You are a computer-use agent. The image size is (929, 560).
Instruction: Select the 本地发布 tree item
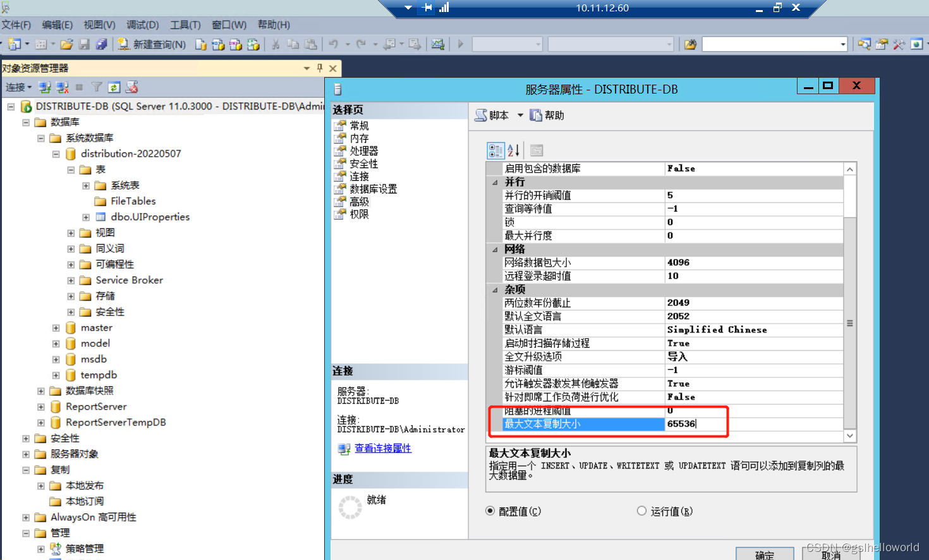[85, 485]
